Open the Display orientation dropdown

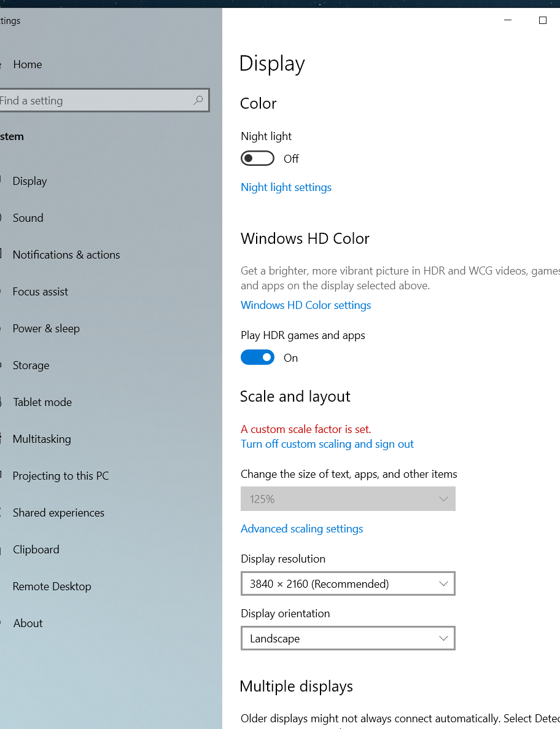coord(348,638)
